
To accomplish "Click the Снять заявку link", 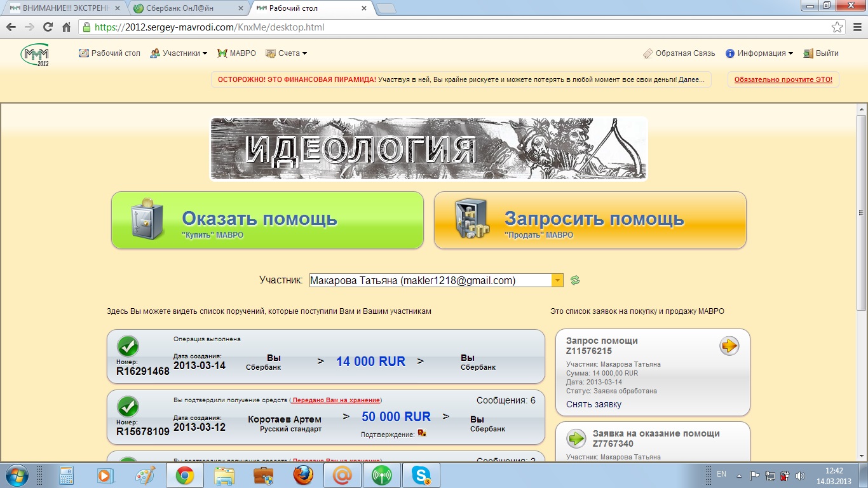I will point(594,404).
